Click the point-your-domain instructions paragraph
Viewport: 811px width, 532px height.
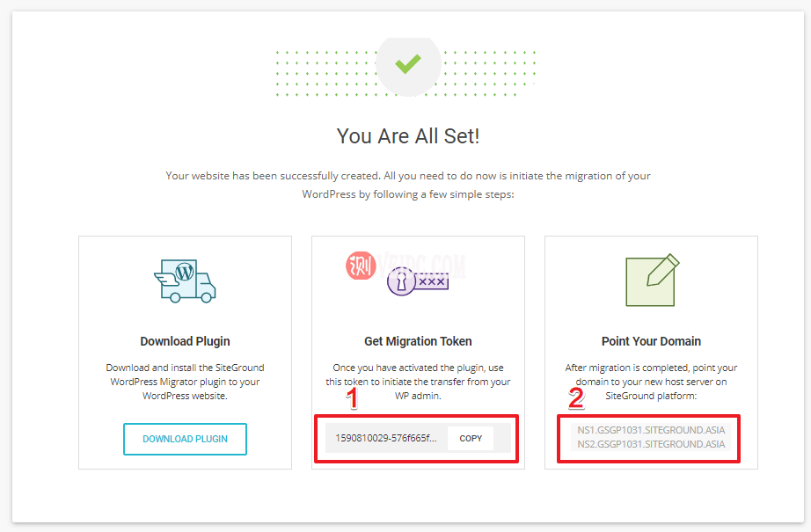click(651, 382)
